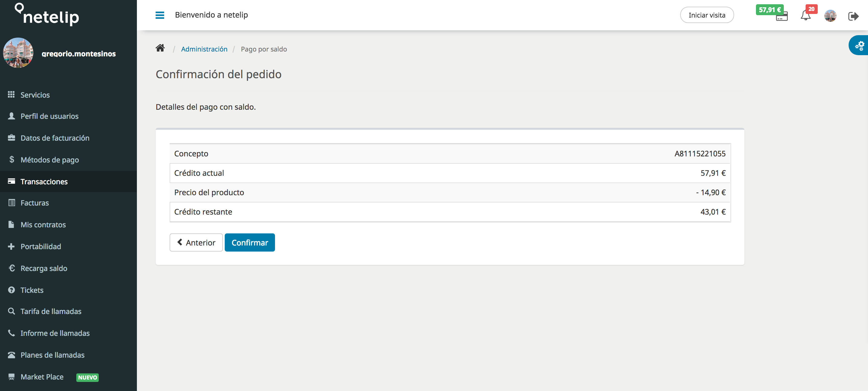Toggle the hamburger sidebar menu icon
Viewport: 868px width, 391px height.
tap(160, 15)
